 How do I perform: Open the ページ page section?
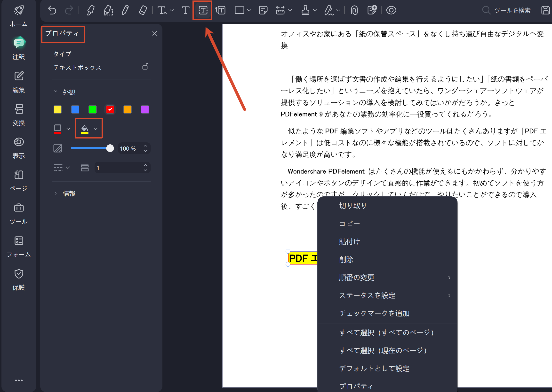[x=19, y=181]
